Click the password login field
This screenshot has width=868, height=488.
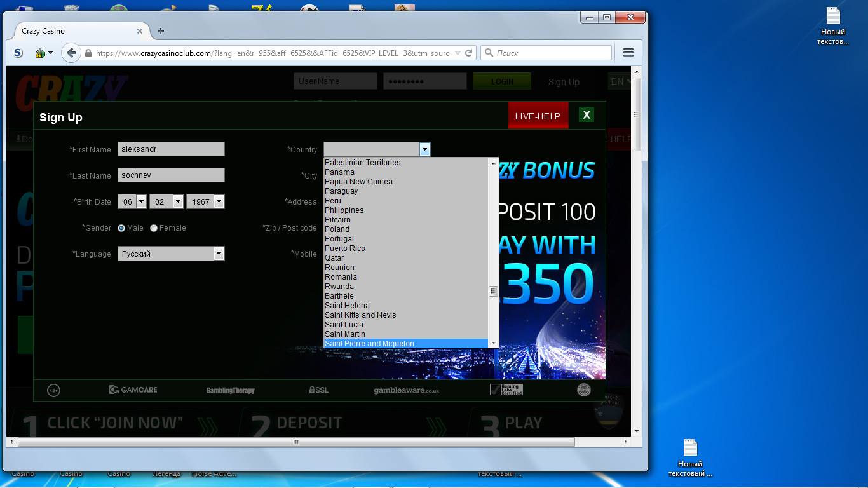425,81
